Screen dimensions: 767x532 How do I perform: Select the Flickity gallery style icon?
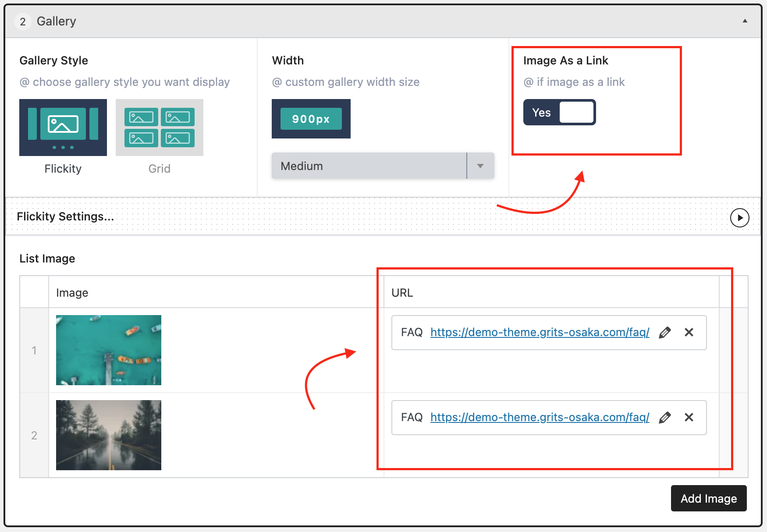(63, 127)
